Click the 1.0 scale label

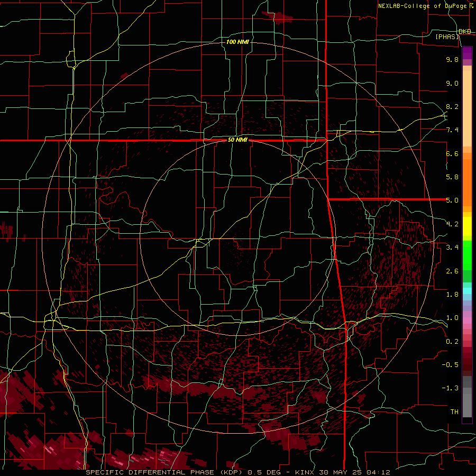[452, 318]
